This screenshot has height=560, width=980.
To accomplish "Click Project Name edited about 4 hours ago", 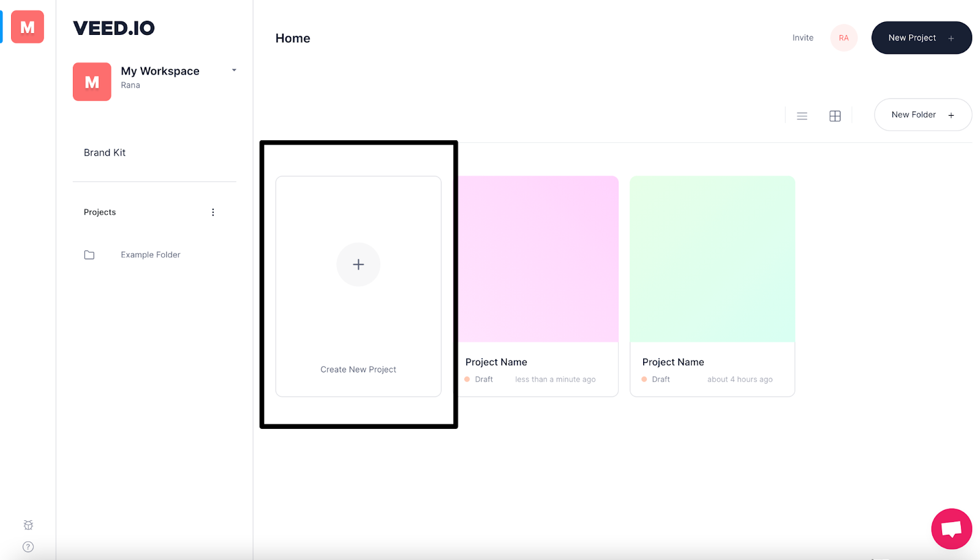I will click(x=673, y=362).
